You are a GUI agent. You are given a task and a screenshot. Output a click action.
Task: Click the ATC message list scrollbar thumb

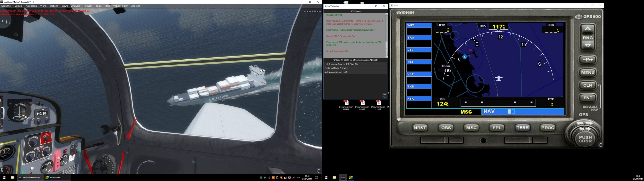point(386,49)
